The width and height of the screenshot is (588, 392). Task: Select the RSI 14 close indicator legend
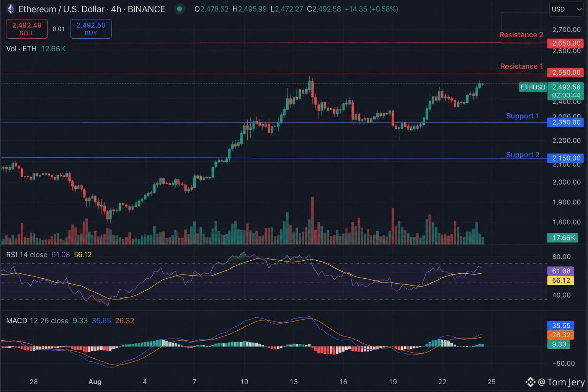click(27, 255)
